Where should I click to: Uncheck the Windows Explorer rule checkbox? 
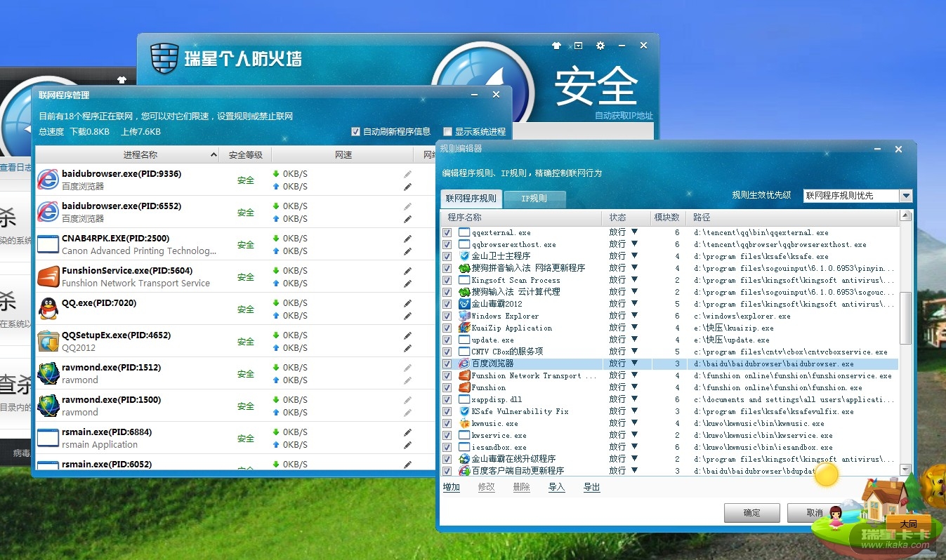click(447, 316)
